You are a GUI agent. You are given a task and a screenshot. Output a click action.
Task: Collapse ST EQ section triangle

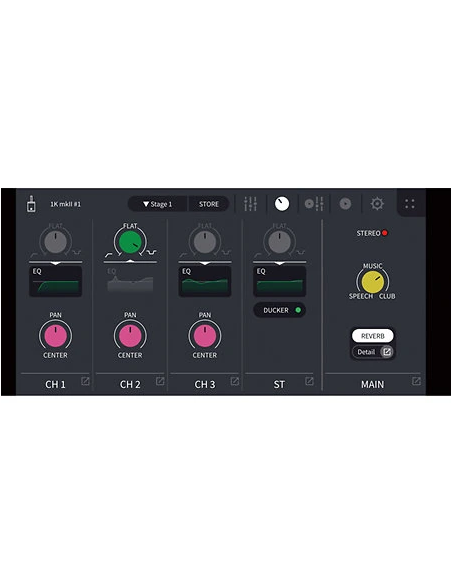point(279,263)
